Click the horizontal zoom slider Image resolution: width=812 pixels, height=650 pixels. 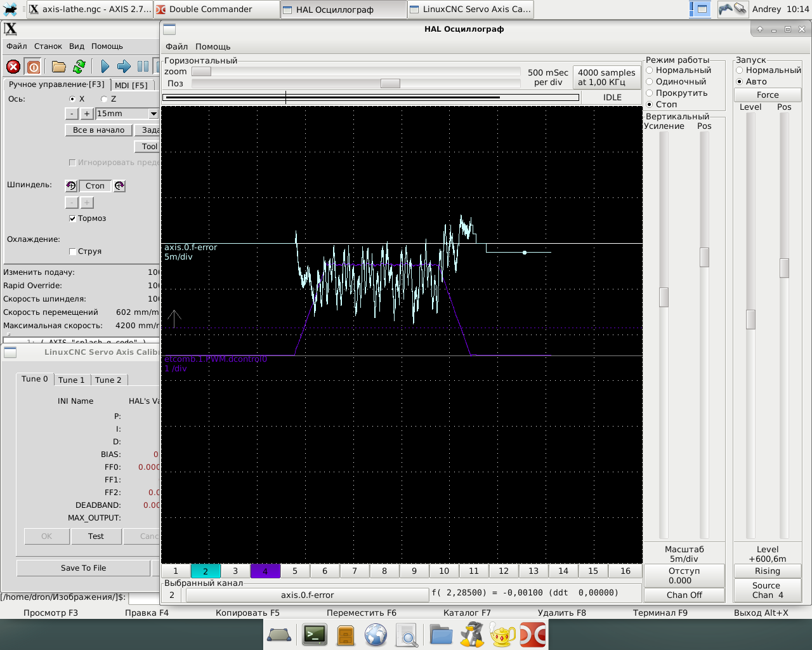point(201,72)
